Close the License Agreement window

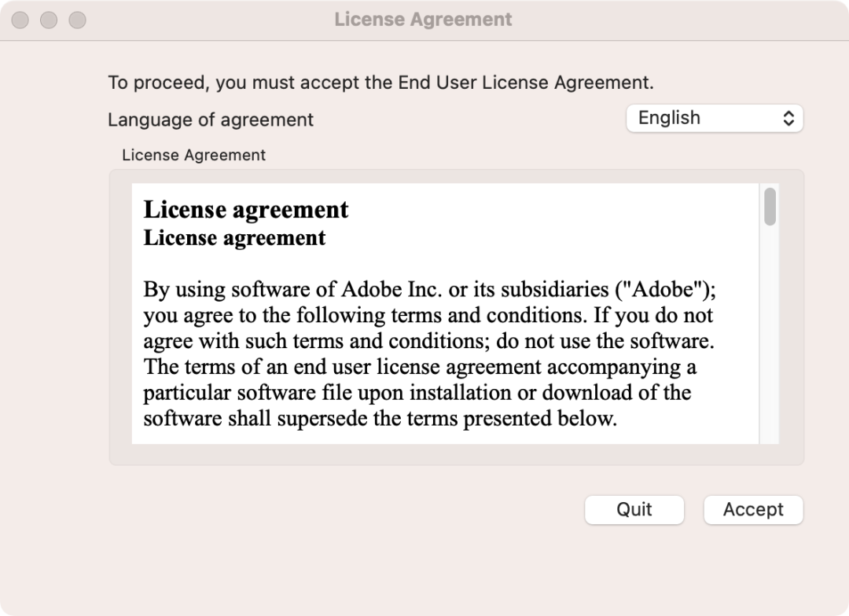(20, 20)
